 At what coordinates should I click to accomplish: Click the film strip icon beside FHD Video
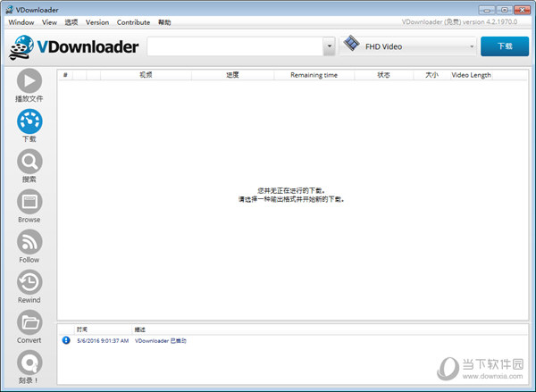pos(351,43)
